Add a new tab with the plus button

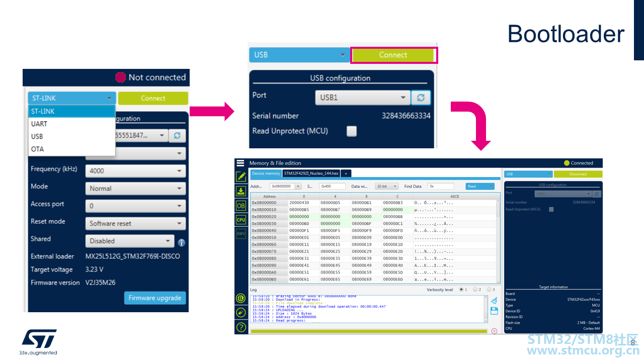[346, 173]
